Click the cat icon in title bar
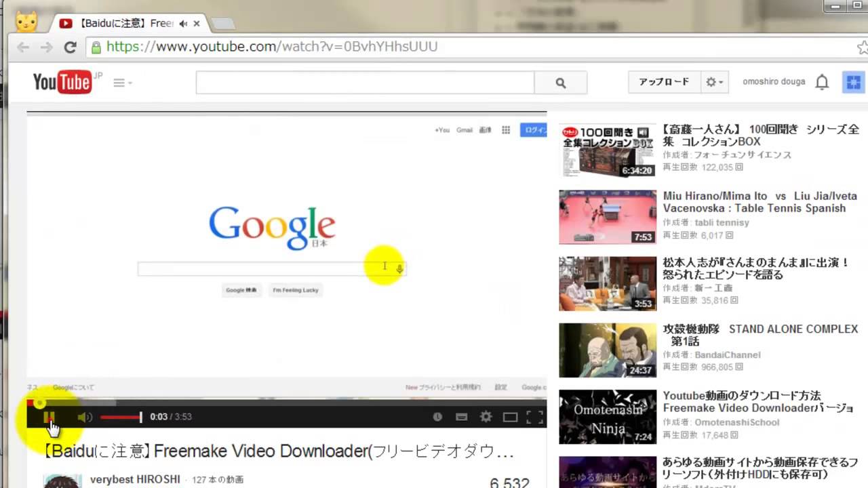 27,21
